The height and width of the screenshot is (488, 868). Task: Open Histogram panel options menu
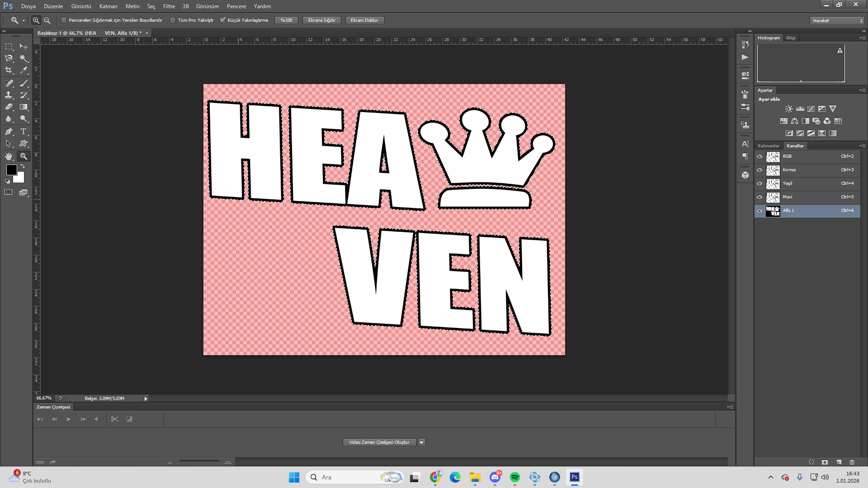click(862, 38)
